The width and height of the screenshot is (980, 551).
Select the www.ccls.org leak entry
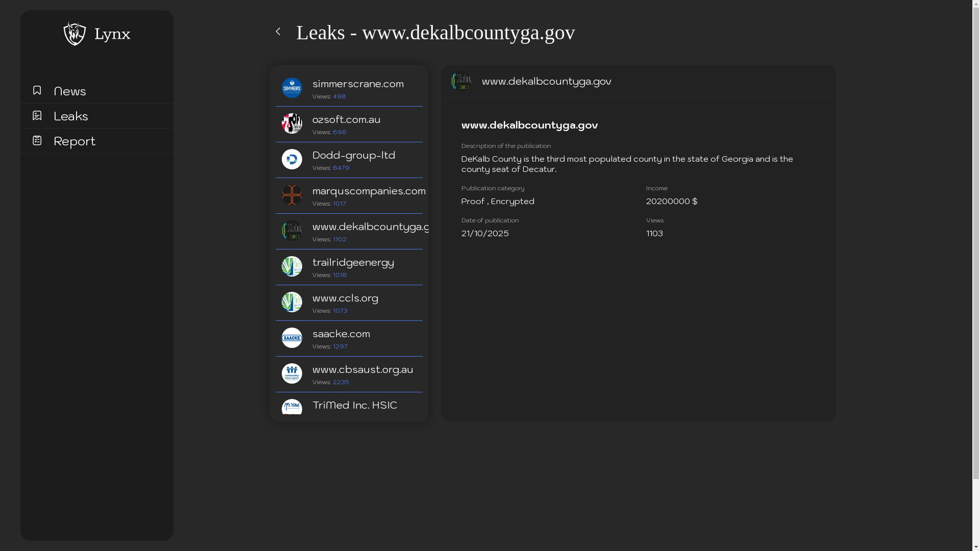pyautogui.click(x=345, y=298)
